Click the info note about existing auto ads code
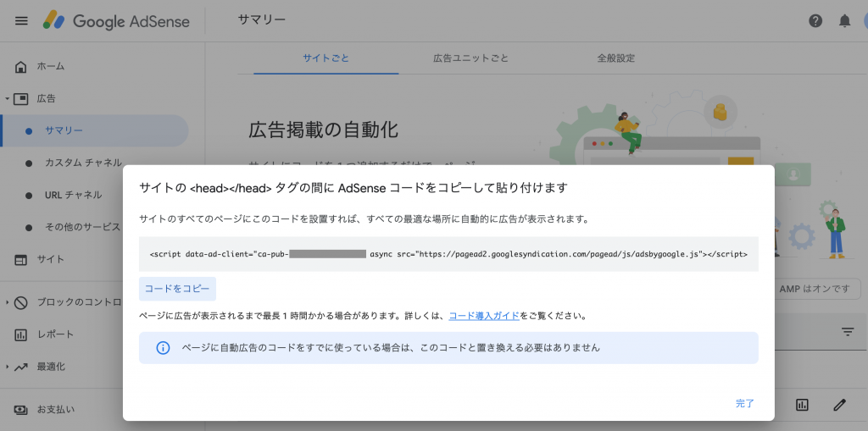This screenshot has width=868, height=431. (448, 348)
